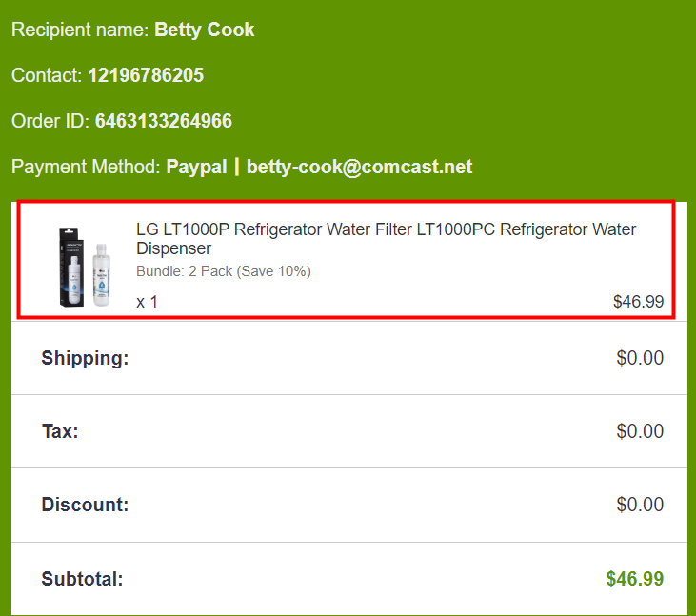Click the product price $46.99
Viewport: 696px width, 616px height.
(x=638, y=302)
